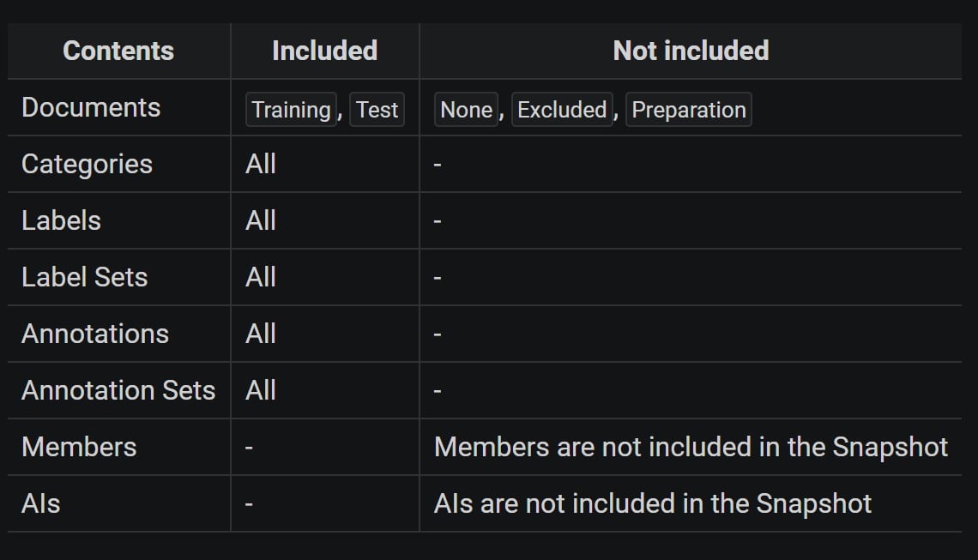Select the Excluded status tag
Screen dimensions: 978x560
562,110
